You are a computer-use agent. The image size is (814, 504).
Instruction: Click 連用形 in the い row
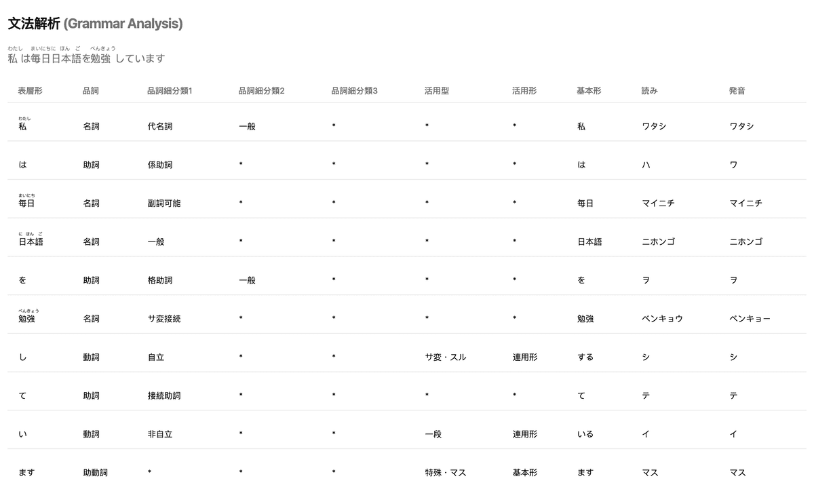524,434
